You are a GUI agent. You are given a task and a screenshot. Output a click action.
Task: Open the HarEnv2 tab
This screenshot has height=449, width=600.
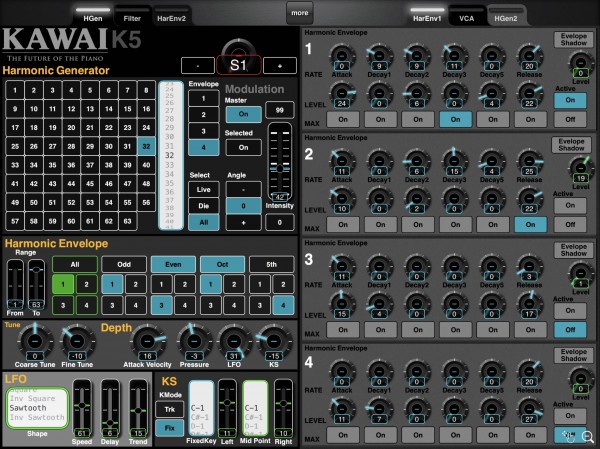[171, 16]
